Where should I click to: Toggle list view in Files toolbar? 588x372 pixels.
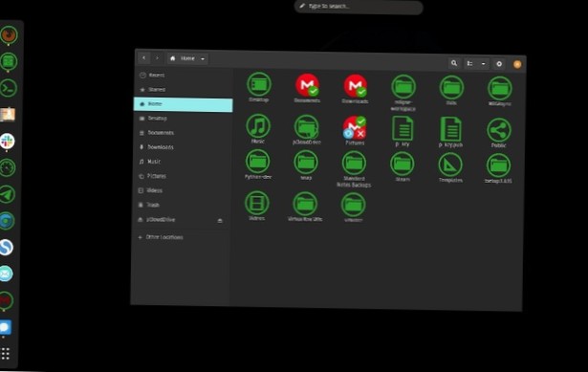coord(470,63)
